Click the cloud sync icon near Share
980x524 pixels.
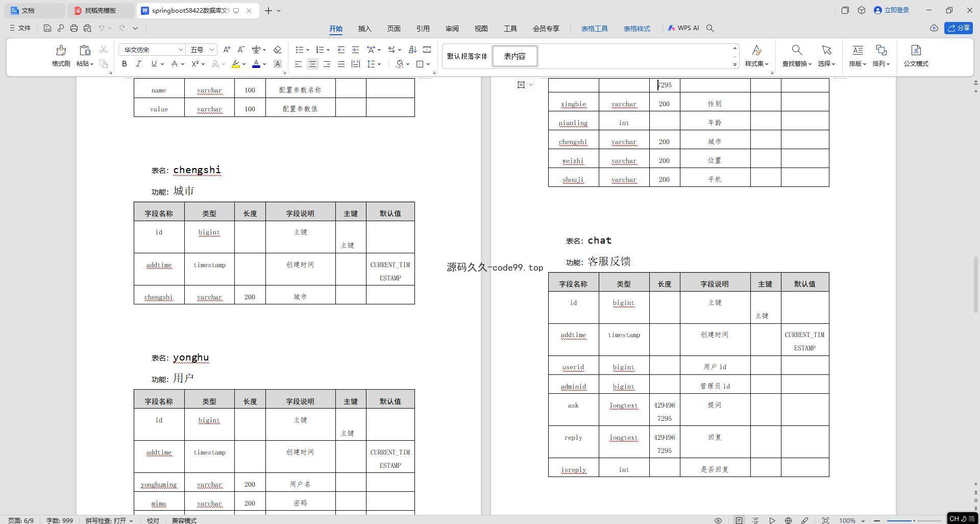(x=934, y=28)
